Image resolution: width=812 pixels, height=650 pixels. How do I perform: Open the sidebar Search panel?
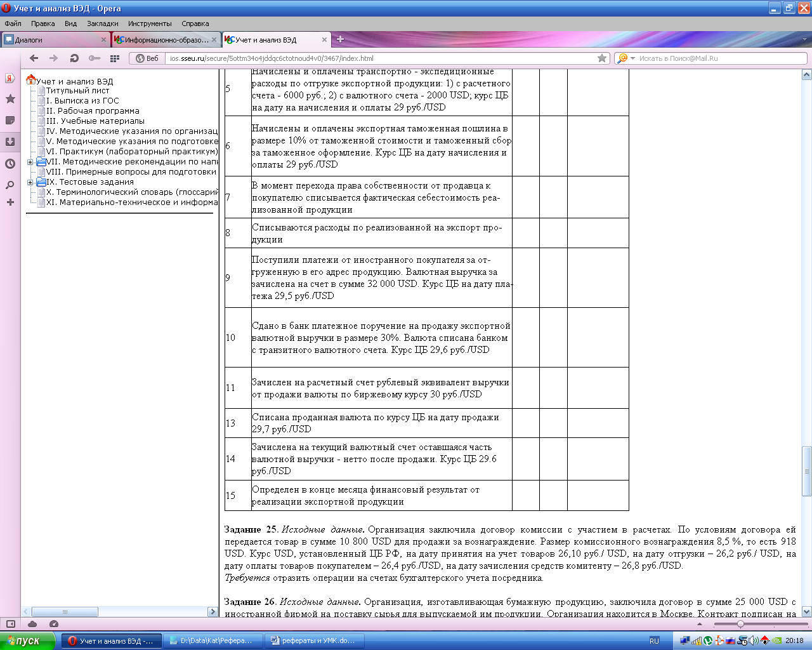click(x=10, y=185)
